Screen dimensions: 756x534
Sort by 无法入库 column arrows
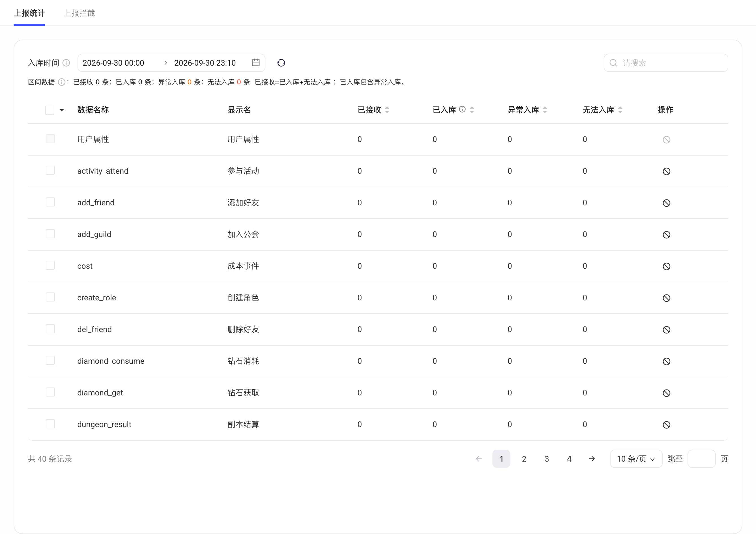[x=620, y=110]
